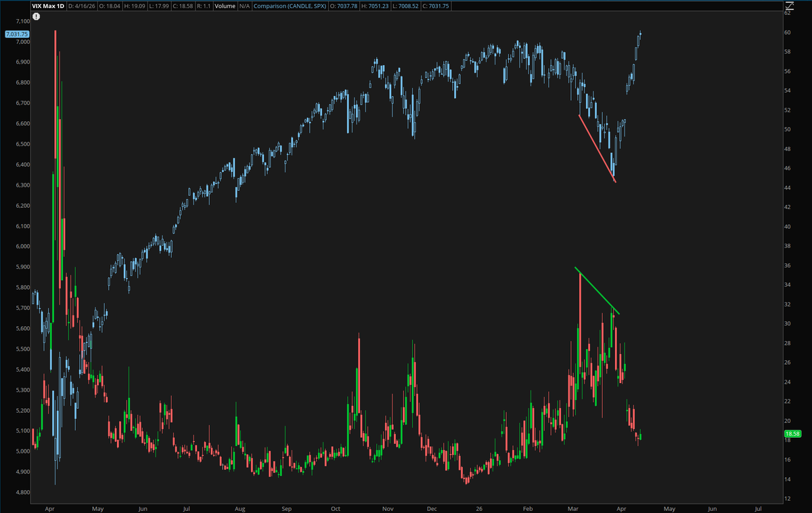
Task: Click the VIX Max 1D chart title
Action: (x=48, y=6)
